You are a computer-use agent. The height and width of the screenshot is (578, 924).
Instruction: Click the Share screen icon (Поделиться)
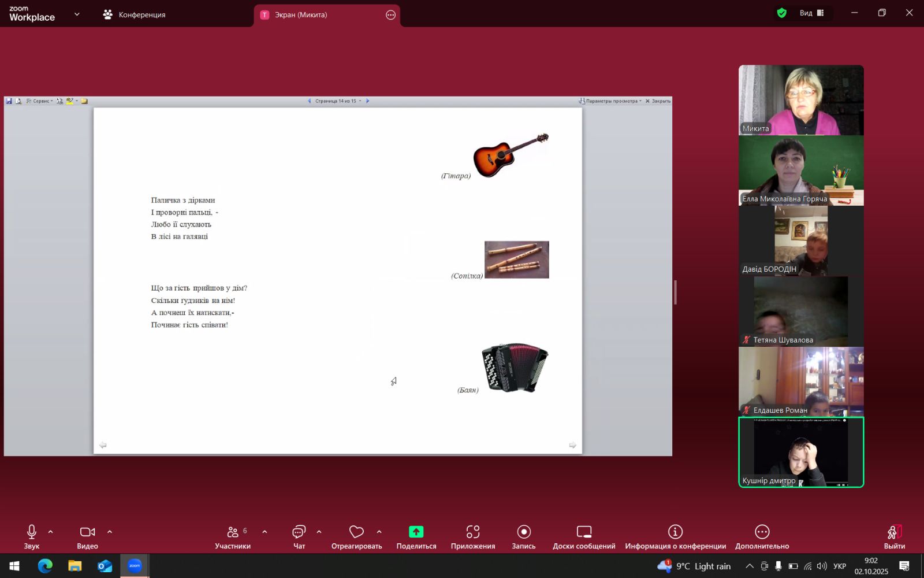click(416, 532)
